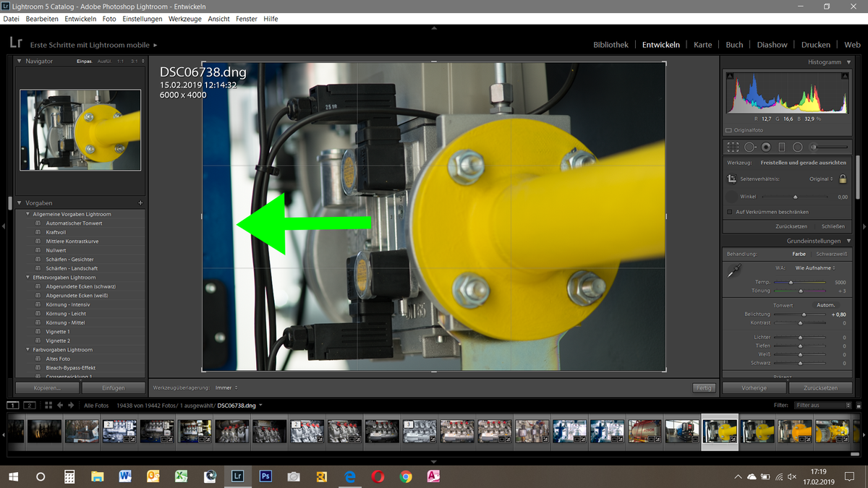Viewport: 868px width, 488px height.
Task: Activate the spot removal tool
Action: coord(749,147)
